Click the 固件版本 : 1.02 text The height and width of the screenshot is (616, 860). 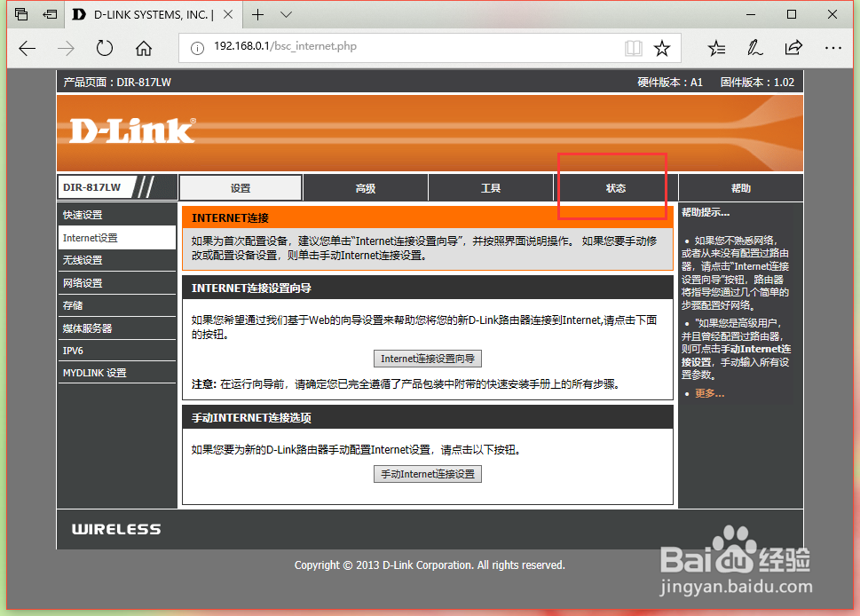click(757, 83)
